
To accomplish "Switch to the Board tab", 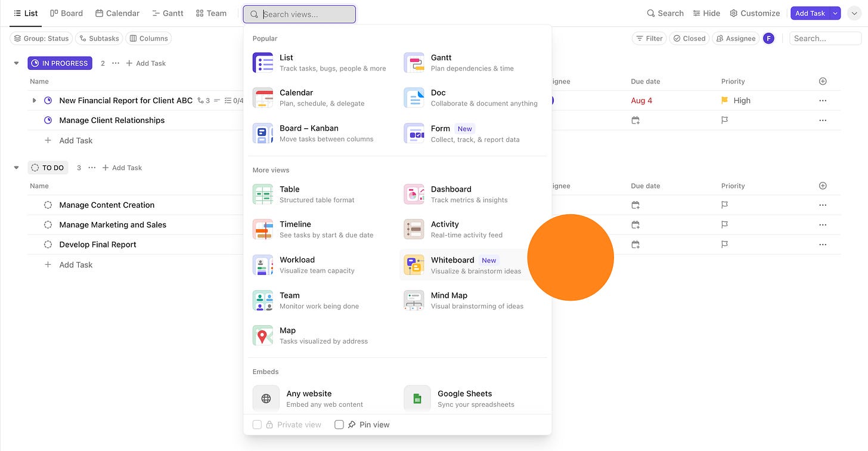I will click(67, 13).
